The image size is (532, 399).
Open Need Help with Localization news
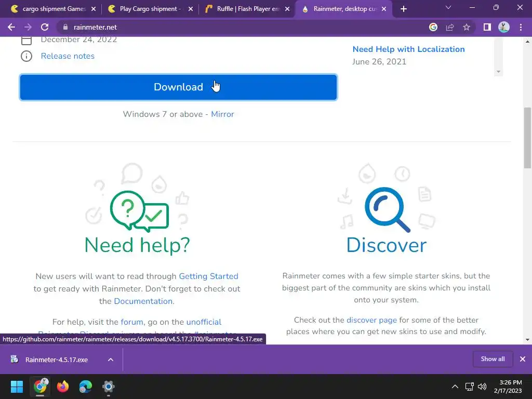pyautogui.click(x=408, y=49)
